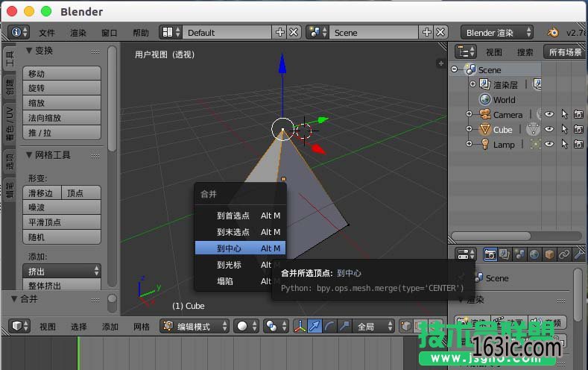Toggle the 3D manipulator widget
This screenshot has height=370, width=588.
tap(300, 326)
